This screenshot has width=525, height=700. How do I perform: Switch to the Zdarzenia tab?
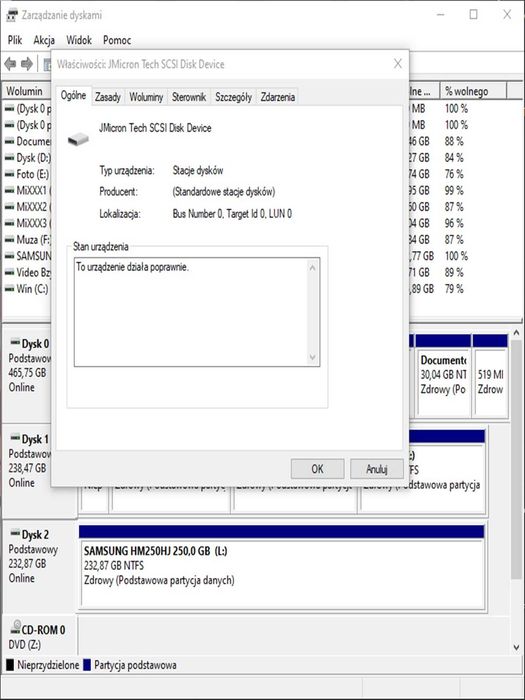[x=278, y=97]
